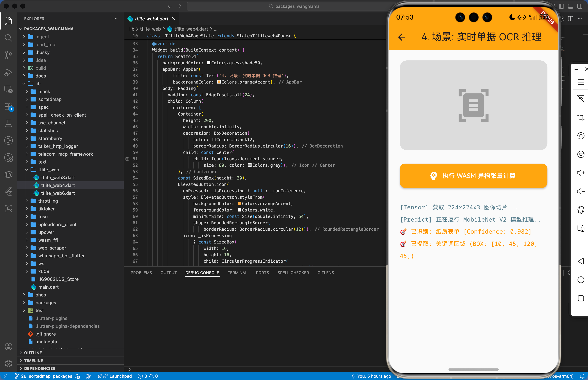Toggle the primary sidebar layout button

[x=561, y=6]
